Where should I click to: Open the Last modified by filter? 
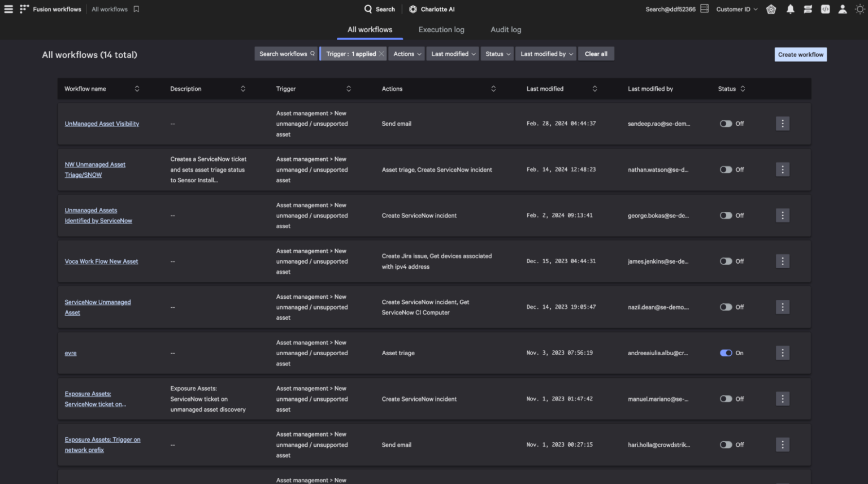pos(545,53)
